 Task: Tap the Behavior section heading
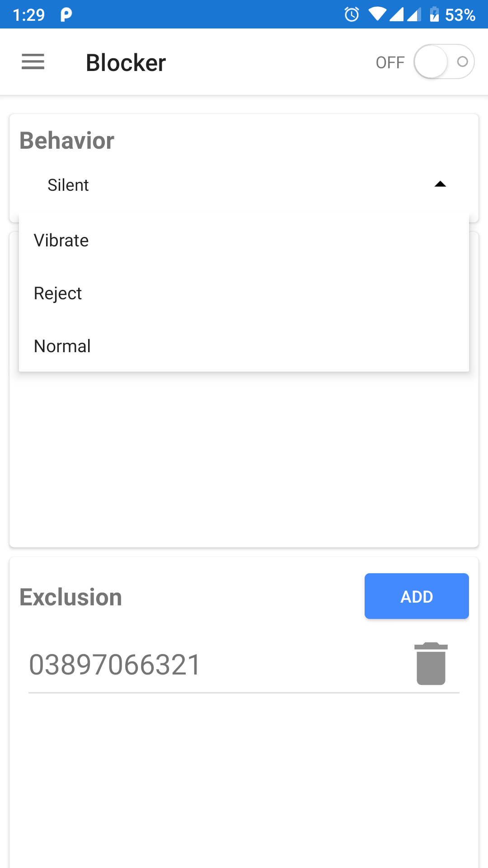click(67, 141)
